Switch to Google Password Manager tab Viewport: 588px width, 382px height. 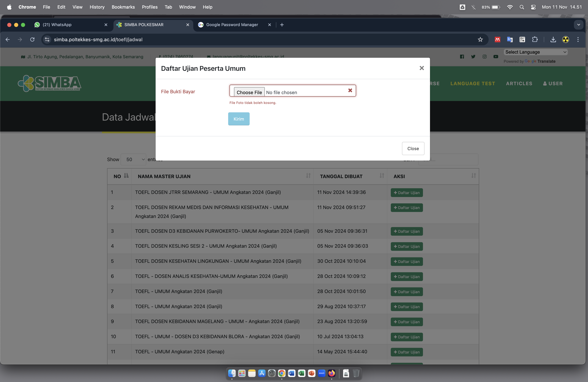232,25
